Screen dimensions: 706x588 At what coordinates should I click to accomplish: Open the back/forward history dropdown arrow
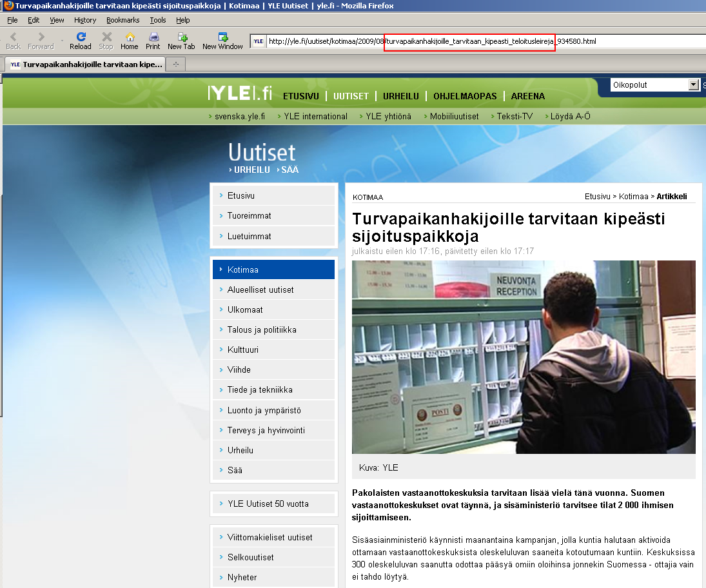pos(63,41)
